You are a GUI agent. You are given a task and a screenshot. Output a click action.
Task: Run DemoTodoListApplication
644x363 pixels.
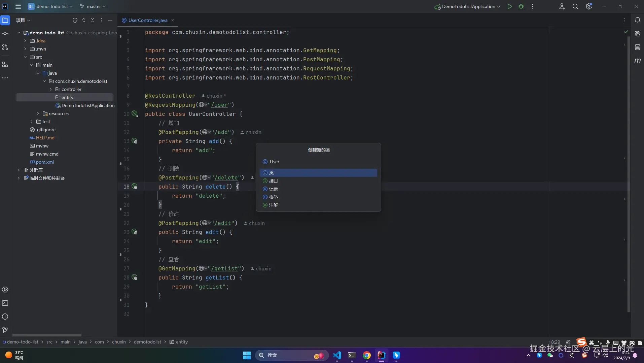tap(510, 6)
